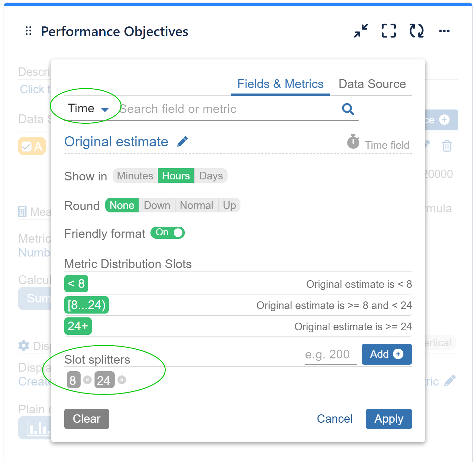Enable the Friendly format toggle

click(167, 233)
